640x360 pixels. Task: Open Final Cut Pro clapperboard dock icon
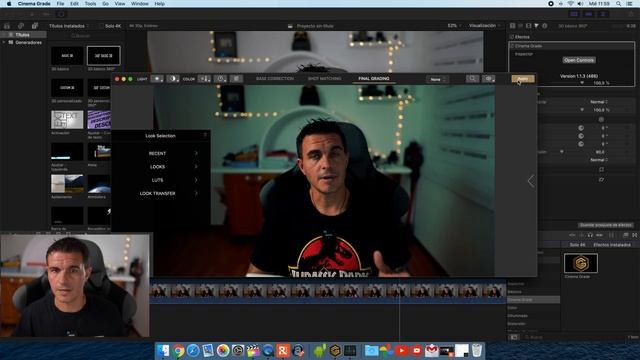[253, 350]
